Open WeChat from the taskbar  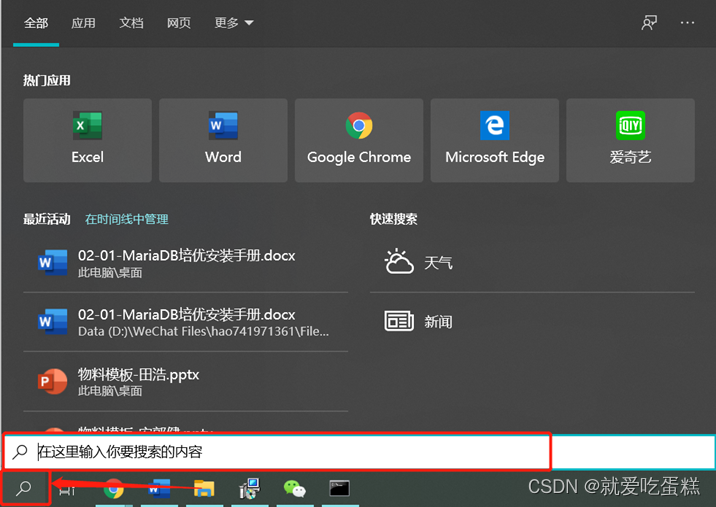tap(295, 489)
